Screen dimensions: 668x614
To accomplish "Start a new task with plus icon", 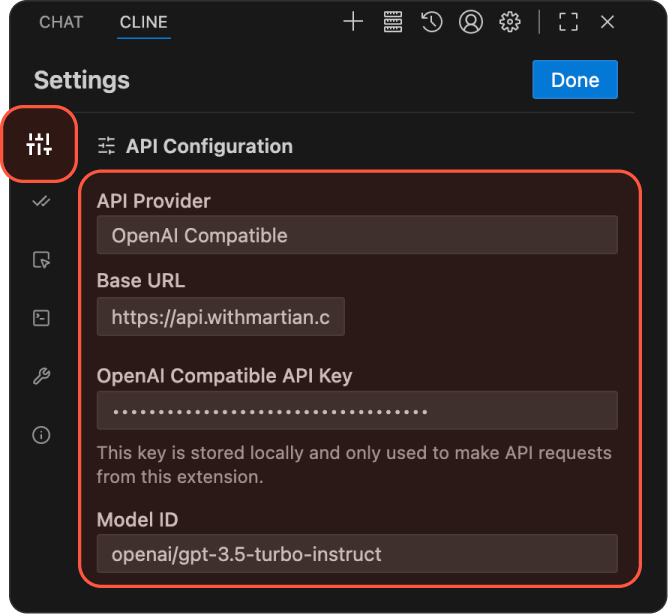I will pyautogui.click(x=353, y=22).
